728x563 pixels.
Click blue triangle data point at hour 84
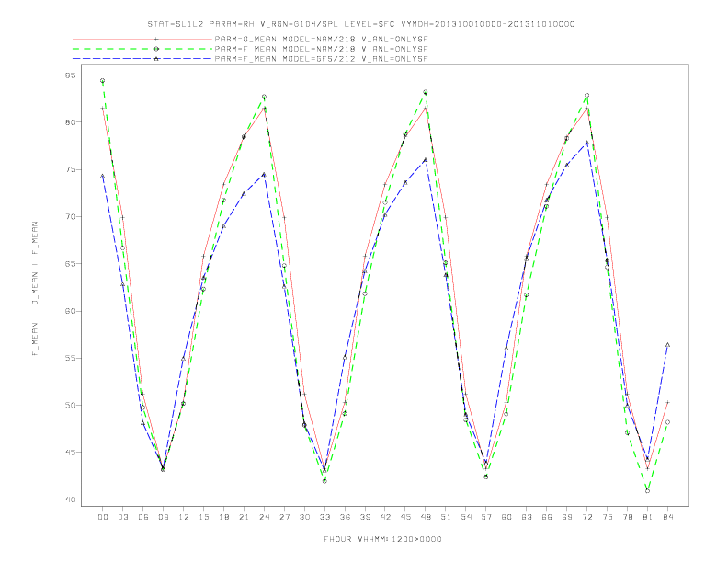pyautogui.click(x=667, y=345)
